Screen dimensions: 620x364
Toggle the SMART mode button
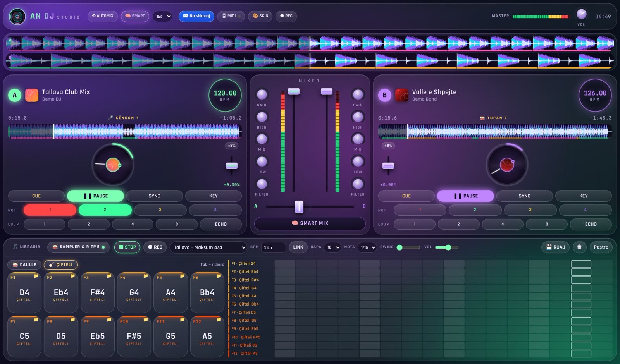click(x=135, y=16)
